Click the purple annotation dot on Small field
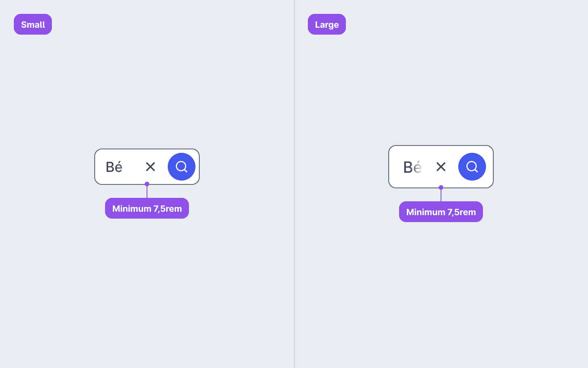Image resolution: width=588 pixels, height=368 pixels. coord(147,184)
